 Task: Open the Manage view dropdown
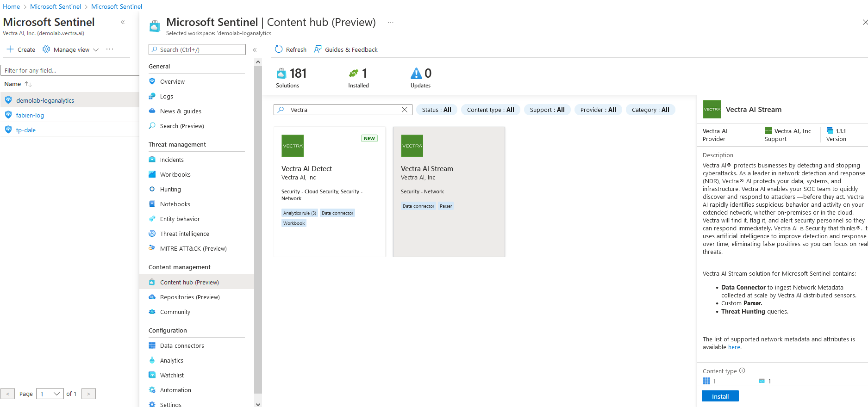point(71,49)
